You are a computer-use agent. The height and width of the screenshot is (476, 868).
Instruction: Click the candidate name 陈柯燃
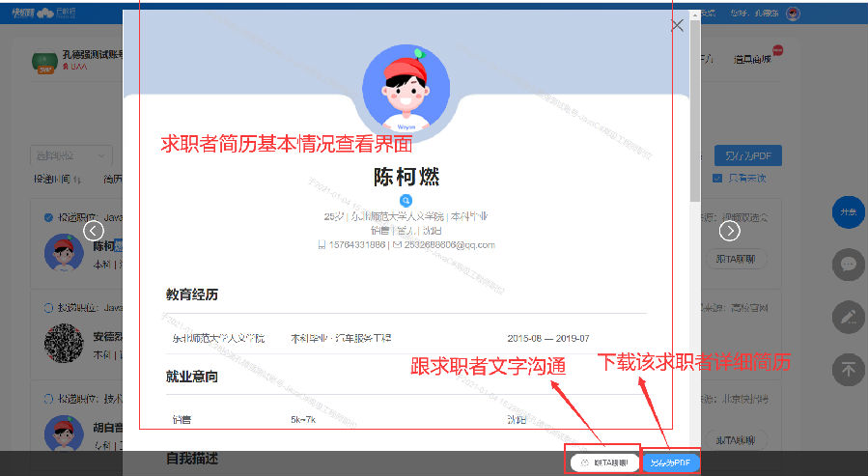click(x=406, y=177)
